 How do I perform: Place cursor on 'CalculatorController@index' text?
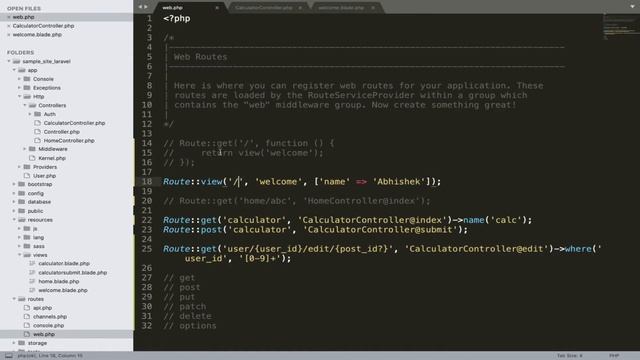(372, 220)
